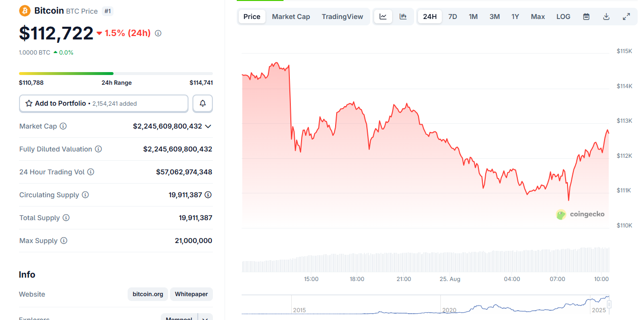Select the Max time range
The width and height of the screenshot is (644, 320).
click(x=538, y=17)
